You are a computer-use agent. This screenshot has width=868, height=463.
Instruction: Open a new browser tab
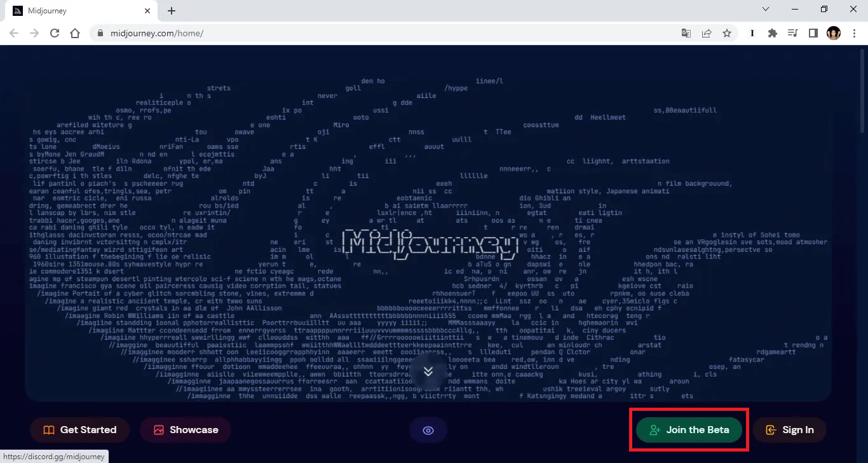pyautogui.click(x=171, y=11)
